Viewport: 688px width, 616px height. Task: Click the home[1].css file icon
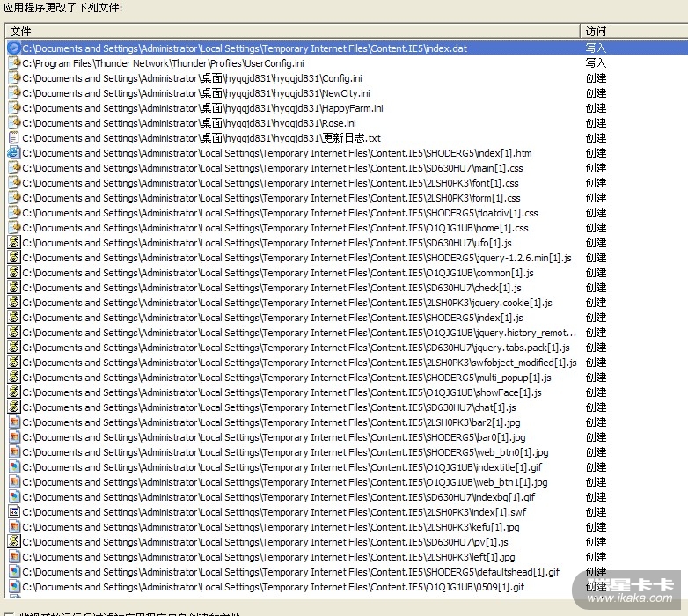[x=14, y=227]
